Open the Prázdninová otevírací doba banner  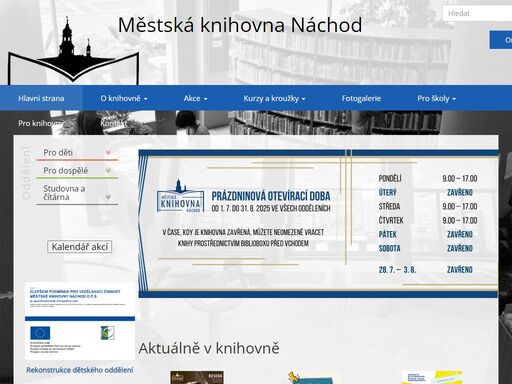pyautogui.click(x=319, y=224)
